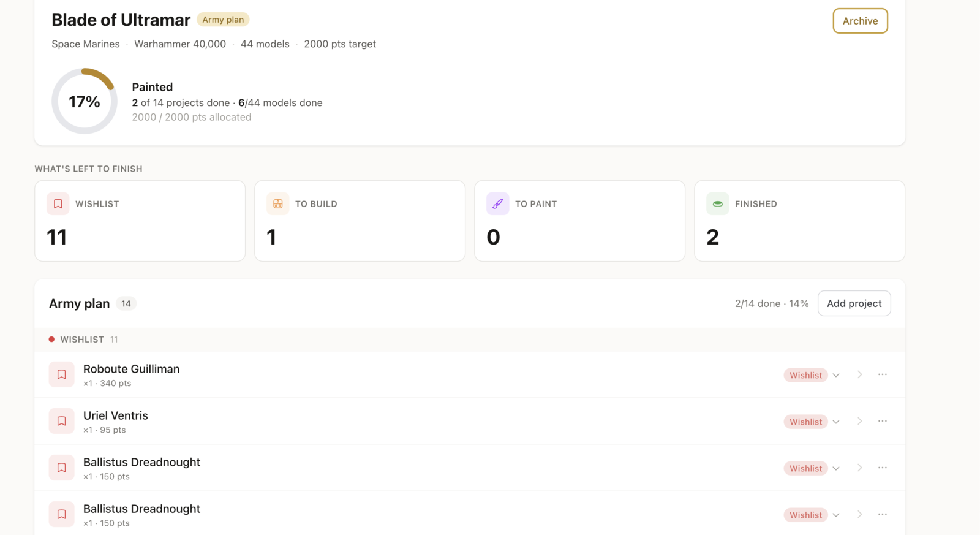Open the more options menu for Roboute Guilliman
This screenshot has width=980, height=535.
coord(883,374)
